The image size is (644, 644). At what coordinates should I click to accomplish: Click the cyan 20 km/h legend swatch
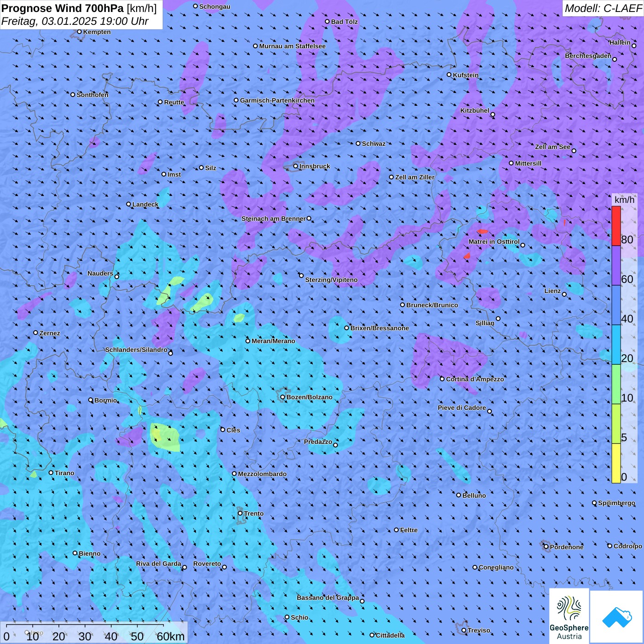[x=616, y=345]
